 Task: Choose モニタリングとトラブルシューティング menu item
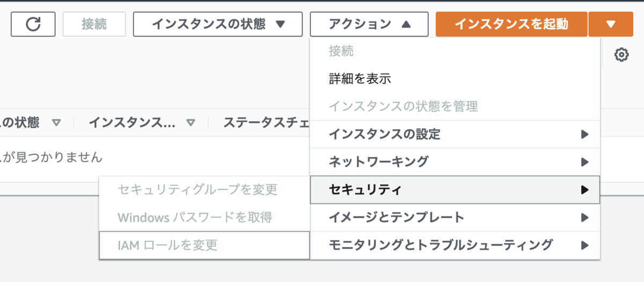[x=455, y=246]
